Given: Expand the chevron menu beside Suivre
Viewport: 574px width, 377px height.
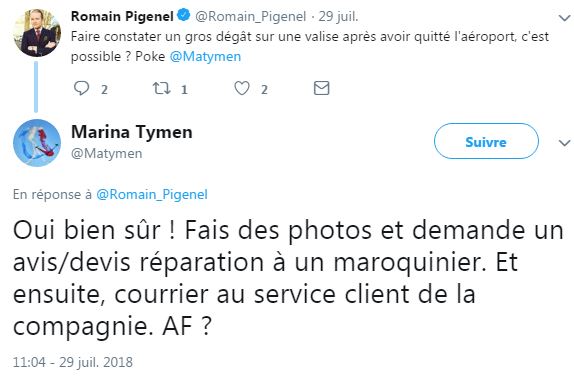Looking at the screenshot, I should (x=564, y=142).
